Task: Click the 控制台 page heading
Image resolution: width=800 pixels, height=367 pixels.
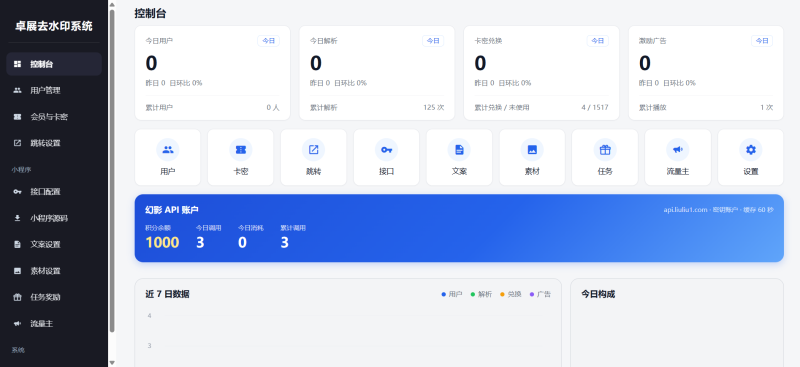Action: [150, 14]
